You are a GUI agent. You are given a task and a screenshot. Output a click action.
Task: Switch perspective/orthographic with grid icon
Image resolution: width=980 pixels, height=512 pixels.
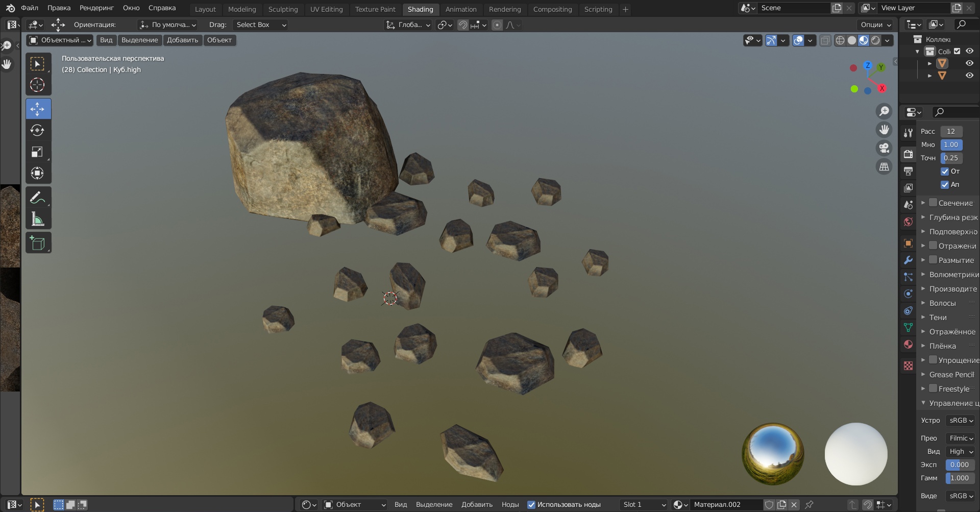coord(884,166)
